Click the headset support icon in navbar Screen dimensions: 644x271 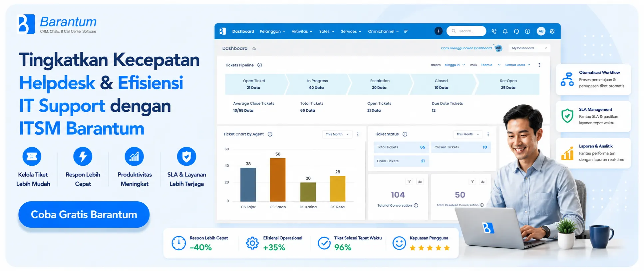[516, 31]
